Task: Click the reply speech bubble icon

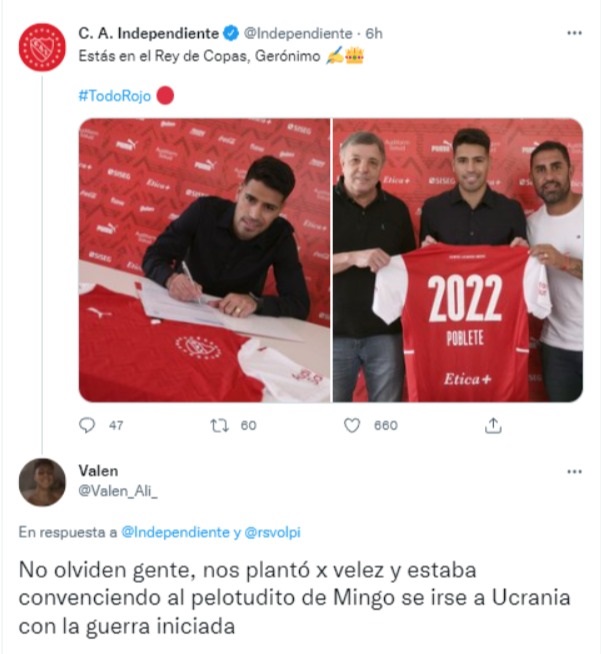Action: [87, 425]
